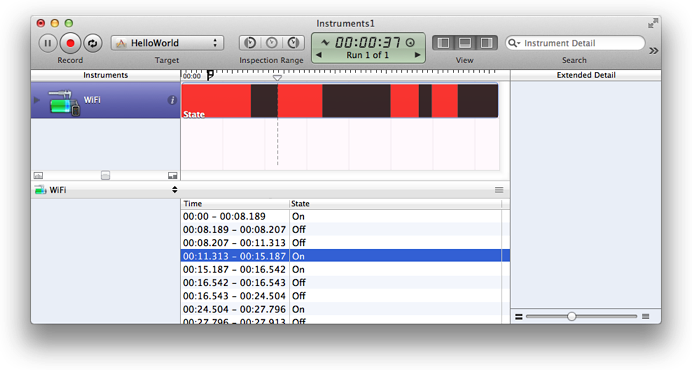This screenshot has width=692, height=370.
Task: Click the loop button beside Record
Action: [93, 43]
